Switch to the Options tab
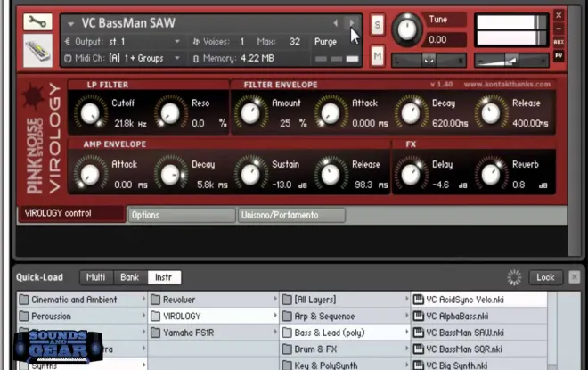Screen dimensions: 588x370 tap(182, 215)
